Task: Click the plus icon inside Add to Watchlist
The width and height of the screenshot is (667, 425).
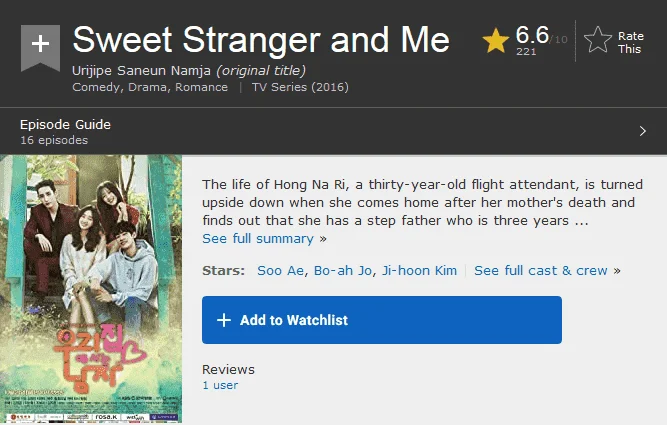Action: [224, 320]
